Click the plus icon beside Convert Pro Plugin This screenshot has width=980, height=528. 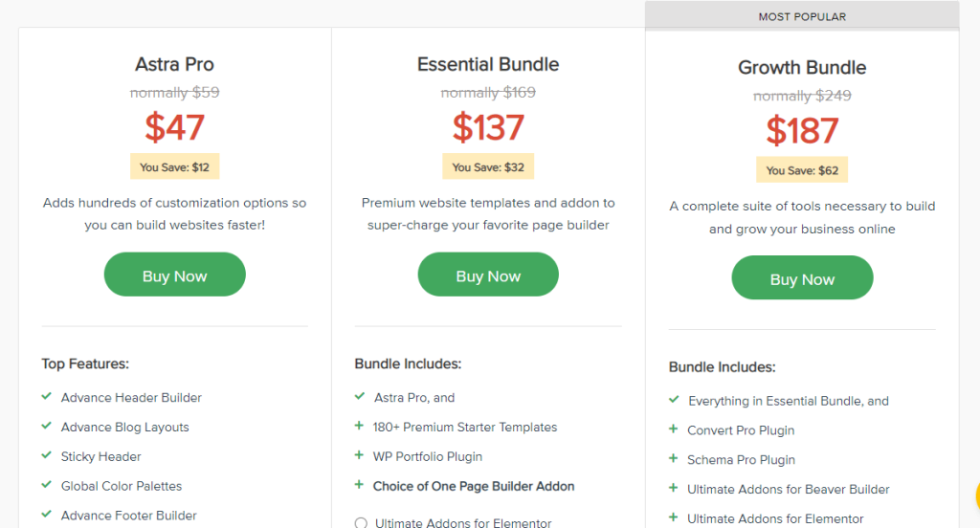(674, 430)
